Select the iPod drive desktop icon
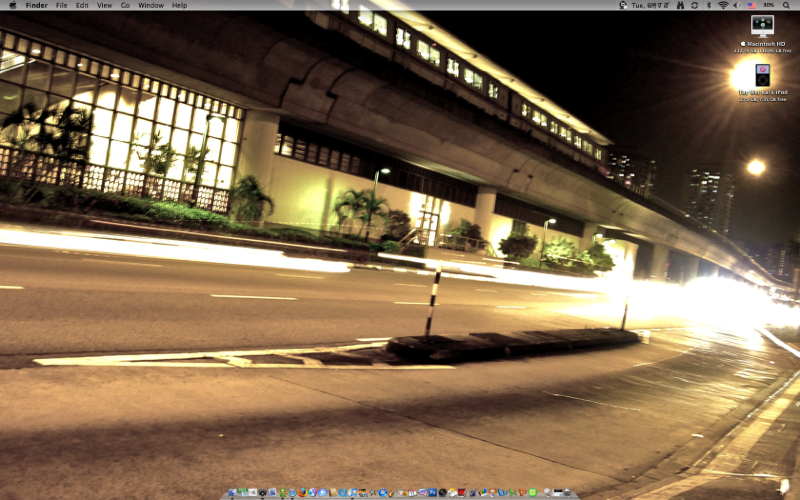This screenshot has width=800, height=500. click(x=762, y=76)
